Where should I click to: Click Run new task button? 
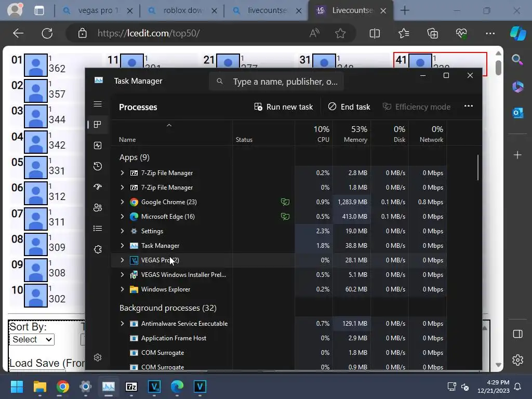pos(284,107)
